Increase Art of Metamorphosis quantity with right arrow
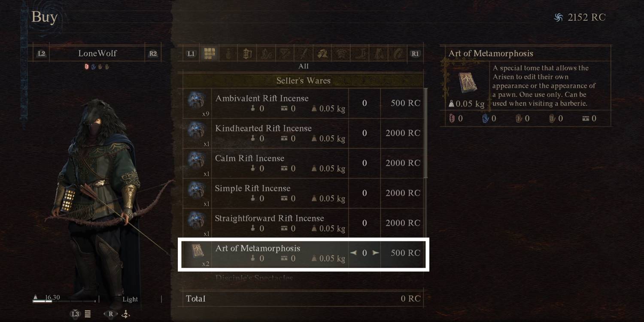Viewport: 644px width, 322px height. click(376, 253)
